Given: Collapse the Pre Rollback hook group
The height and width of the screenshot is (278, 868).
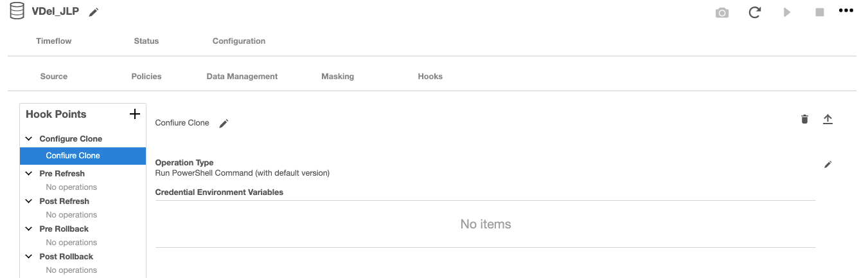Looking at the screenshot, I should 29,229.
